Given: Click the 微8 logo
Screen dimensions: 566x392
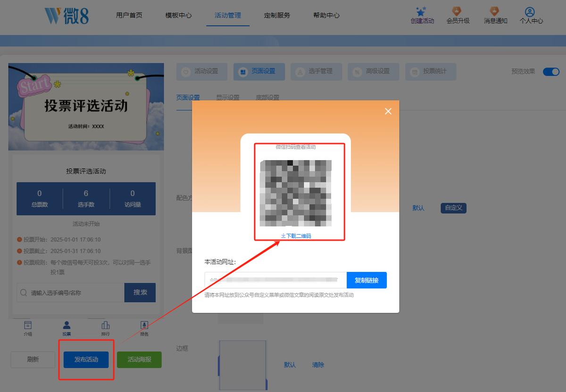Looking at the screenshot, I should [67, 16].
